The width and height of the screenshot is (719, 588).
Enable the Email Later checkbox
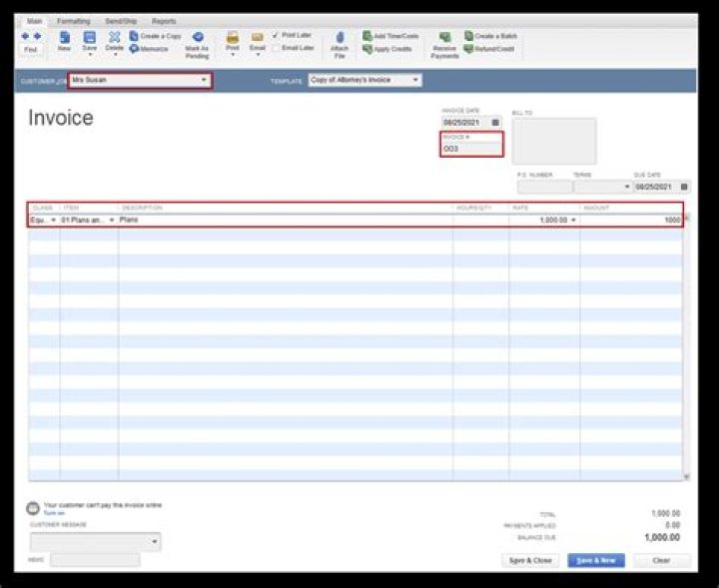click(276, 47)
